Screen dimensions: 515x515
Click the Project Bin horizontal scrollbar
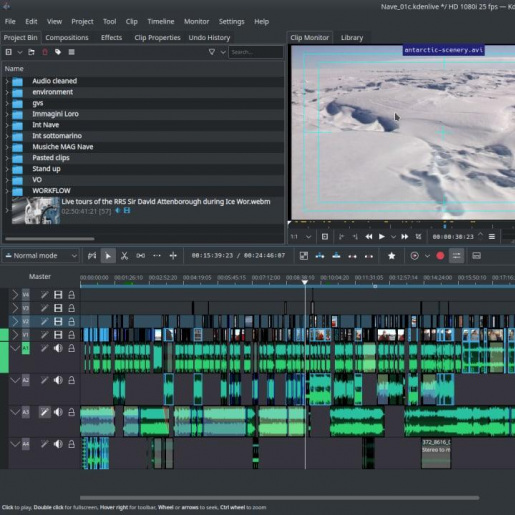(x=50, y=239)
